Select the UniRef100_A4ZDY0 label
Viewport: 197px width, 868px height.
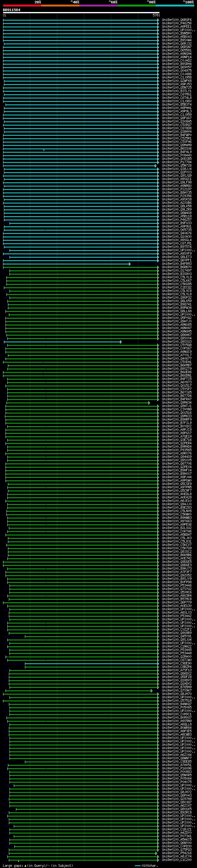click(177, 833)
